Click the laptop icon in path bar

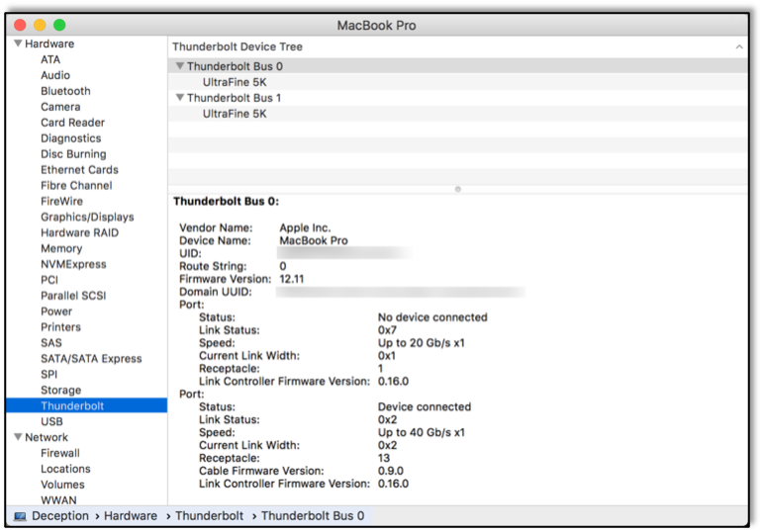20,516
